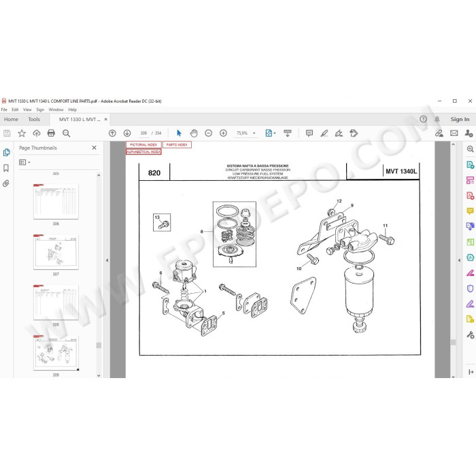Click the document vertical scrollbar handle

453,342
